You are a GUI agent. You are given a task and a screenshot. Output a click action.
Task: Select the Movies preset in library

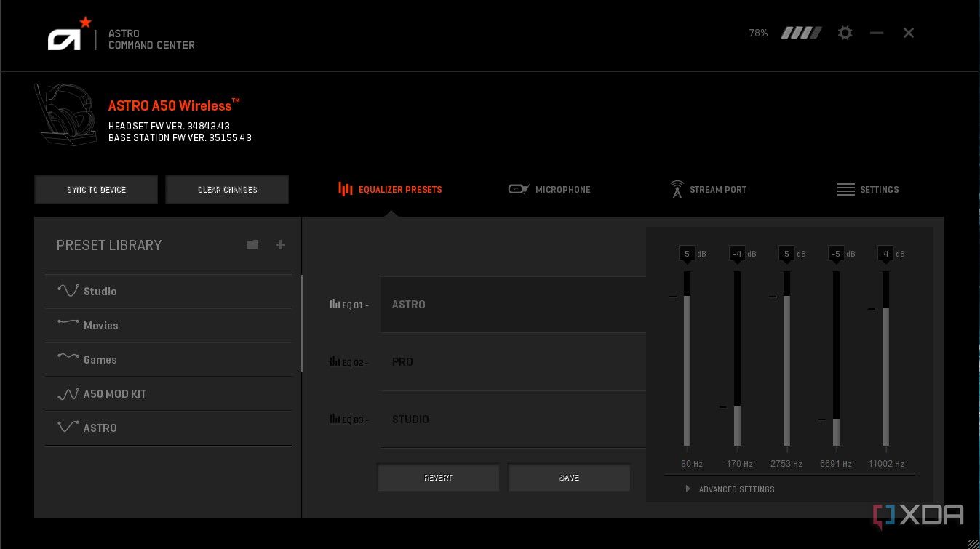[x=168, y=325]
